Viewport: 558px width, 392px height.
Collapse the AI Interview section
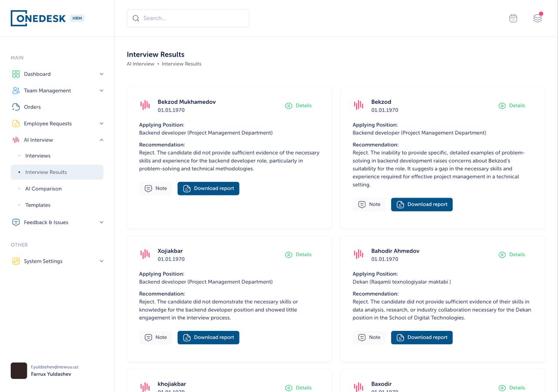click(x=102, y=140)
